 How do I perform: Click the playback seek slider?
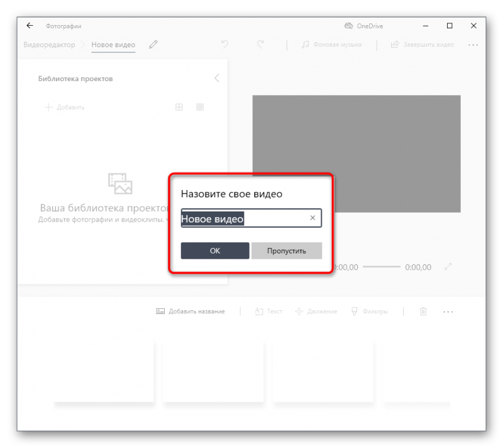(382, 267)
